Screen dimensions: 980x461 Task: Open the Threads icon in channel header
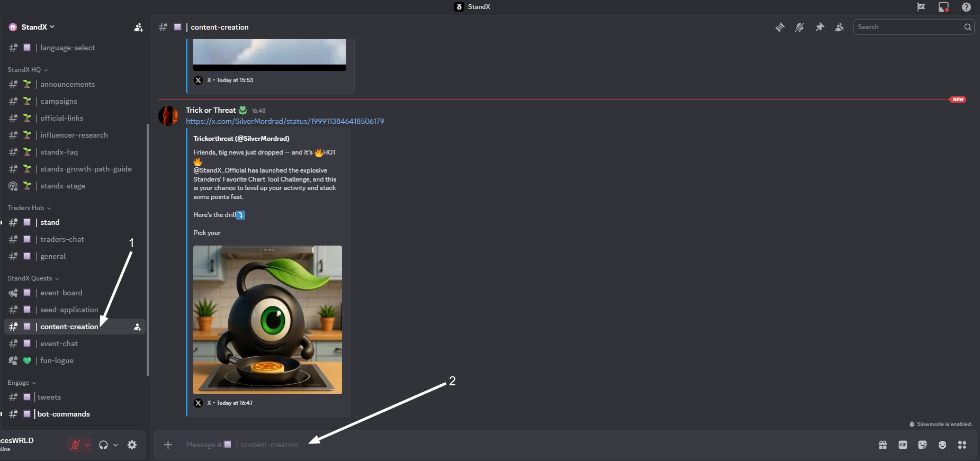coord(780,27)
